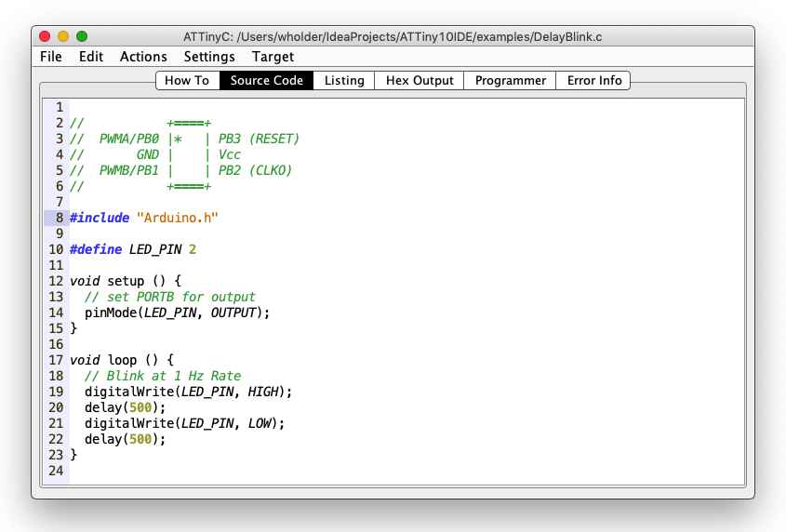Click line number 17 in the gutter
The height and width of the screenshot is (532, 786).
56,360
